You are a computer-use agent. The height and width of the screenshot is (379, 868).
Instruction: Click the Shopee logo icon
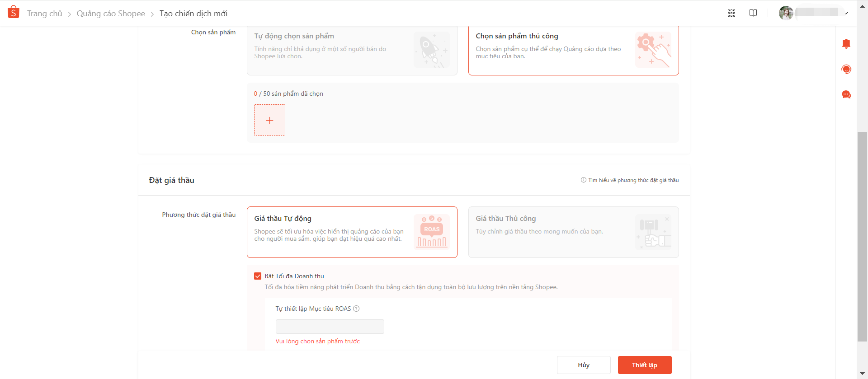pos(14,12)
